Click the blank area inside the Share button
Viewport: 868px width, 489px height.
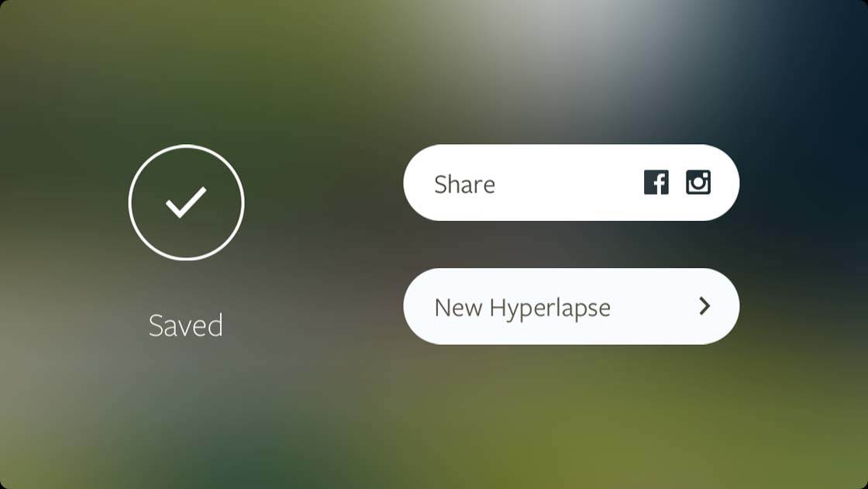tap(569, 183)
